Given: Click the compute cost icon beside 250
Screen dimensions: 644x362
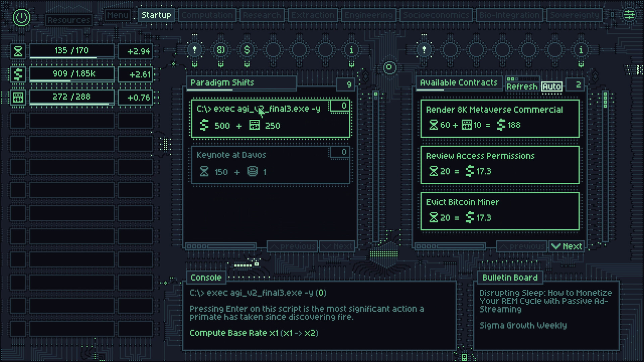Looking at the screenshot, I should coord(254,125).
